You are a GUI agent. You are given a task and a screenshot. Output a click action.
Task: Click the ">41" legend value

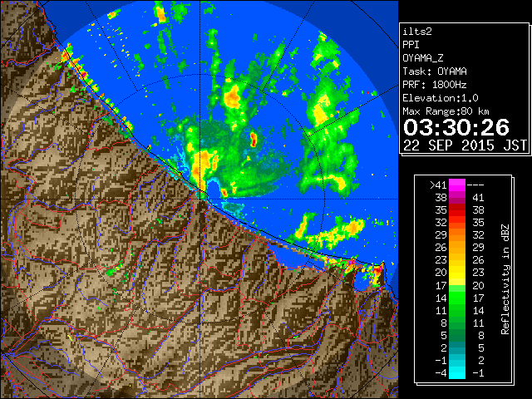pyautogui.click(x=438, y=185)
